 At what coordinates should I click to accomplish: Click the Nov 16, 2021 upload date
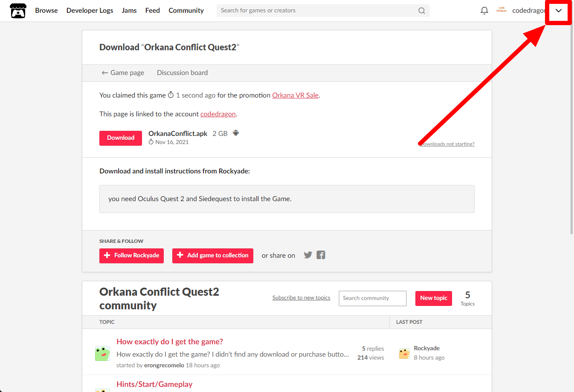(172, 142)
